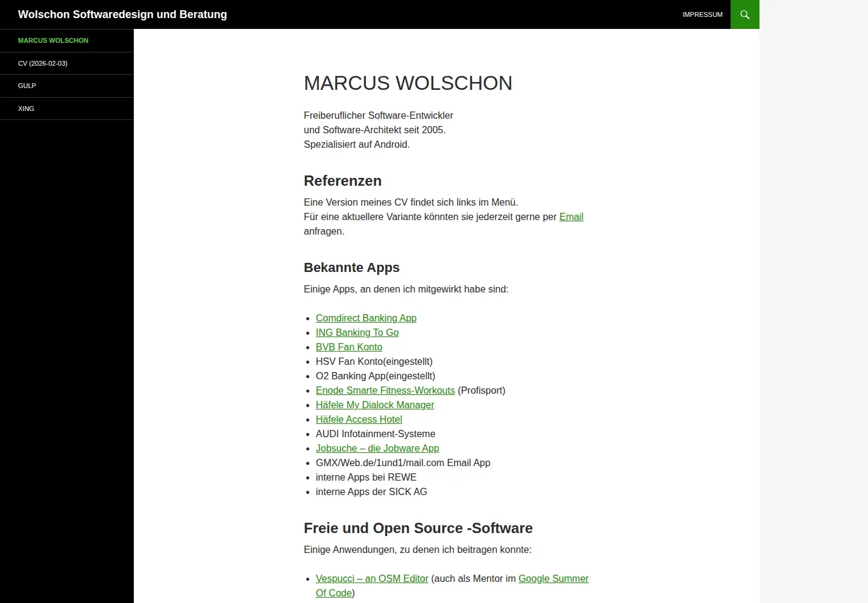The image size is (868, 603).
Task: Open the XING sidebar entry
Action: 26,109
